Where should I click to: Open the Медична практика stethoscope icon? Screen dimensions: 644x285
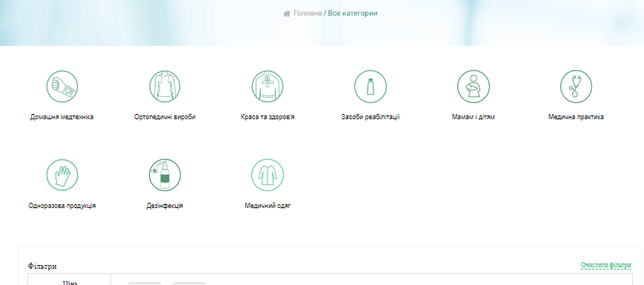click(x=576, y=87)
